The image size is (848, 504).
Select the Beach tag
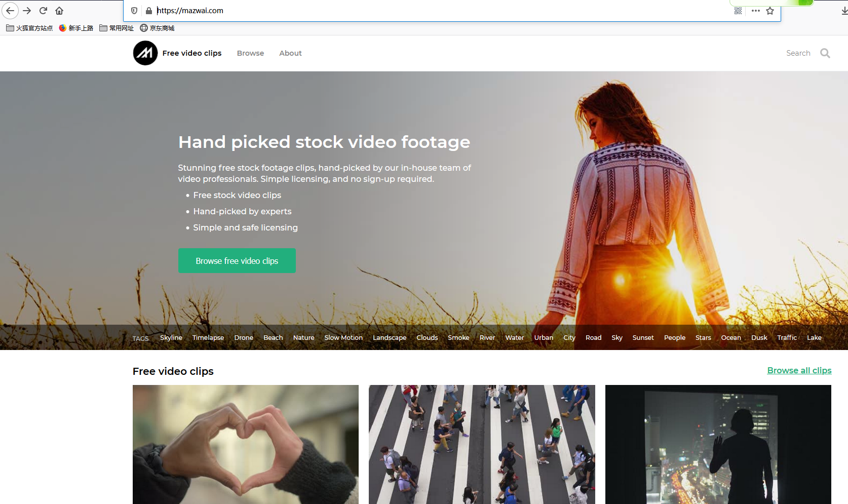coord(273,338)
